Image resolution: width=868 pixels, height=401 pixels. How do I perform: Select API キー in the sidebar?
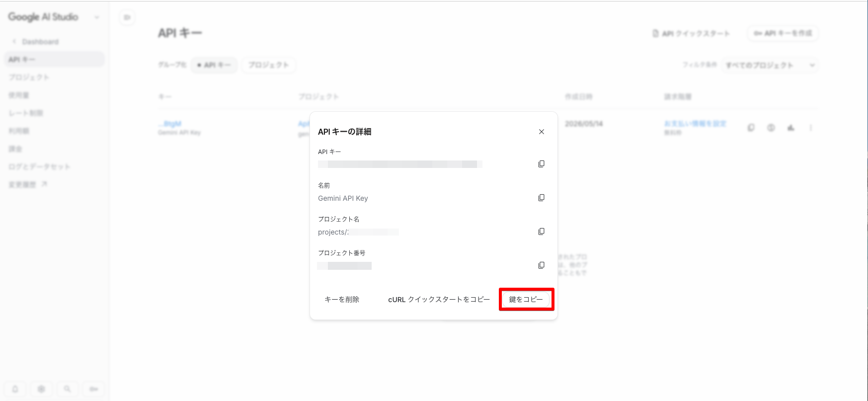coord(55,60)
